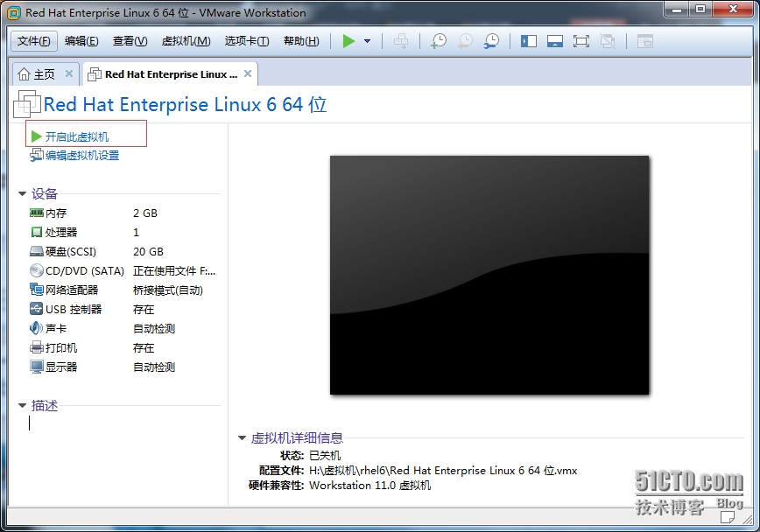Click the 20 GB disk size value
760x532 pixels.
[148, 252]
